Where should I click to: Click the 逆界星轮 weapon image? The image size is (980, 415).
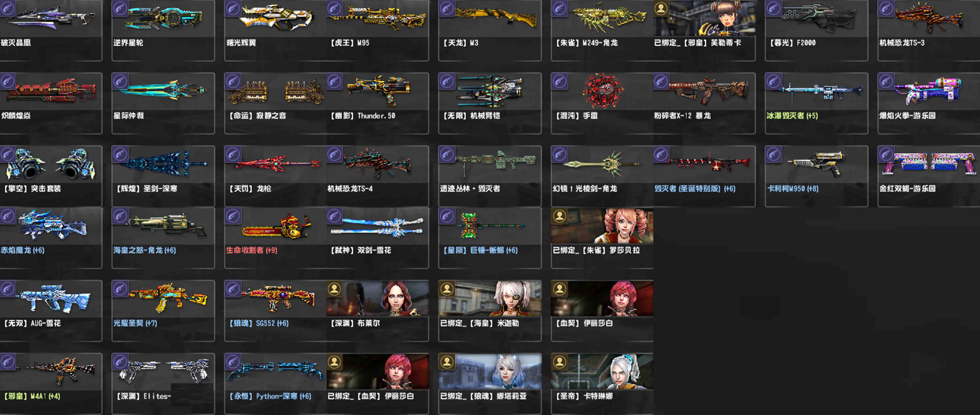point(164,18)
